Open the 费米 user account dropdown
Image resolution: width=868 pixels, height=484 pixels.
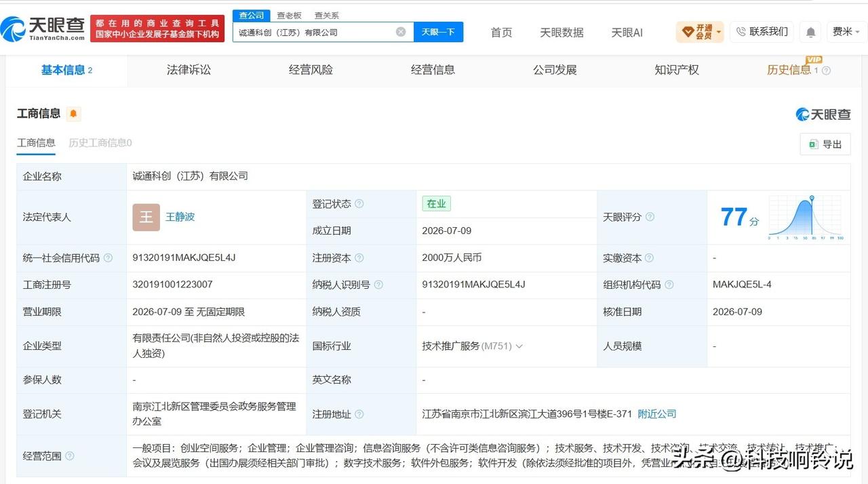(x=846, y=32)
